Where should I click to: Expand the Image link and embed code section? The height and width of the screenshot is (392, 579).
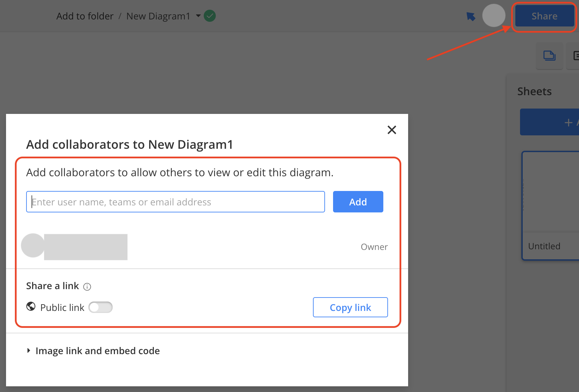coord(98,350)
